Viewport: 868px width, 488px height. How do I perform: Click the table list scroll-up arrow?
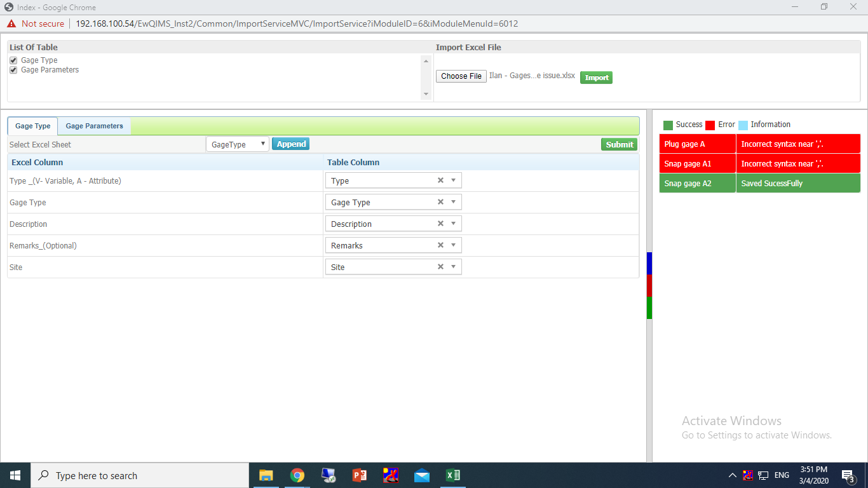click(426, 60)
